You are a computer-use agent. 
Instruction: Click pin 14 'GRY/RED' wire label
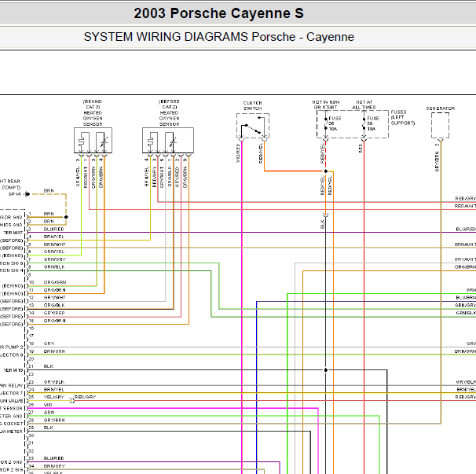point(54,313)
